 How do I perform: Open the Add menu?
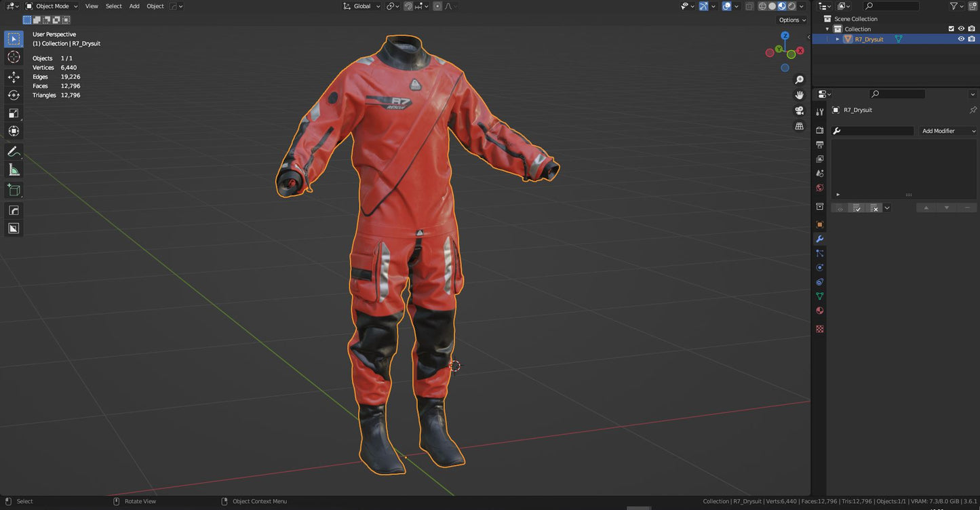pyautogui.click(x=134, y=6)
